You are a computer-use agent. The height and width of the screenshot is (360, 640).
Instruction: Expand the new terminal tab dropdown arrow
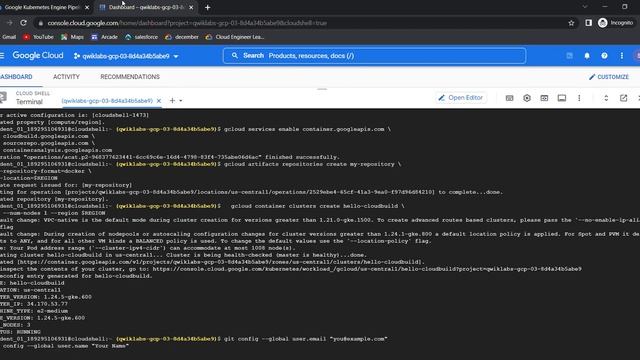(181, 101)
